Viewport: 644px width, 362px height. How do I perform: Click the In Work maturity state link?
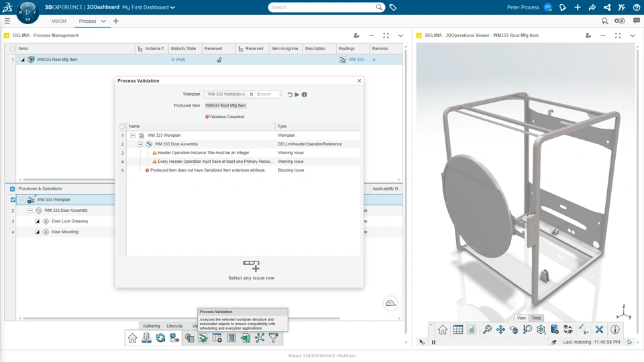click(x=178, y=60)
